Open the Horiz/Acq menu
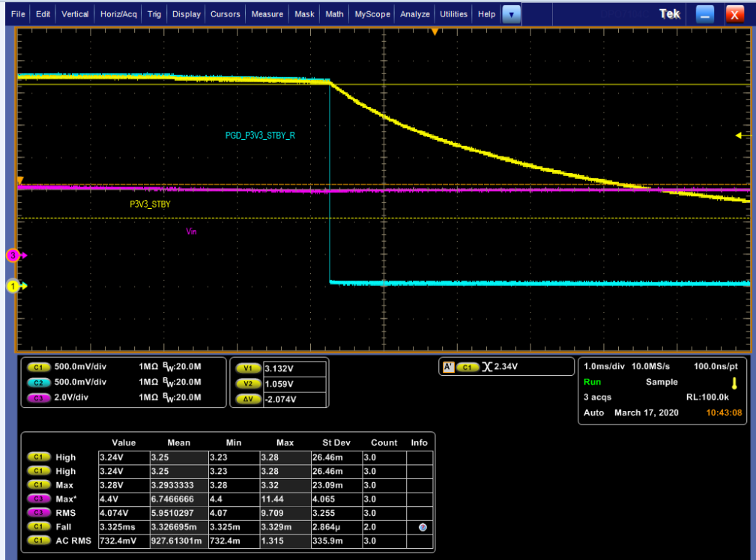The height and width of the screenshot is (560, 756). coord(119,14)
